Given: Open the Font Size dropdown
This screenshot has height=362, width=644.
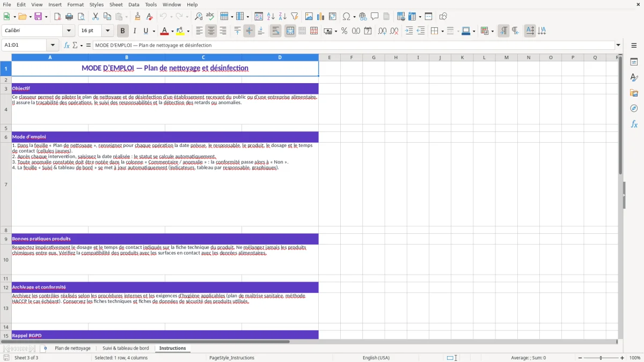Looking at the screenshot, I should coord(107,31).
